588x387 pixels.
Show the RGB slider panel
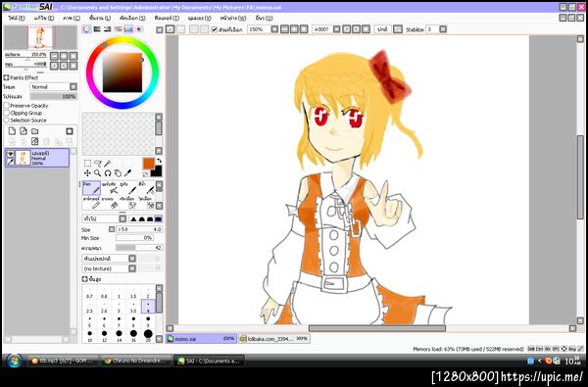point(97,28)
